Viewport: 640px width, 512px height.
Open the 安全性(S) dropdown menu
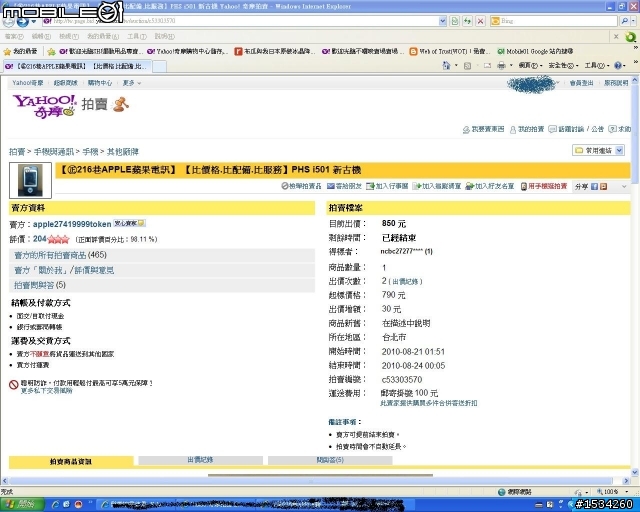click(x=563, y=65)
